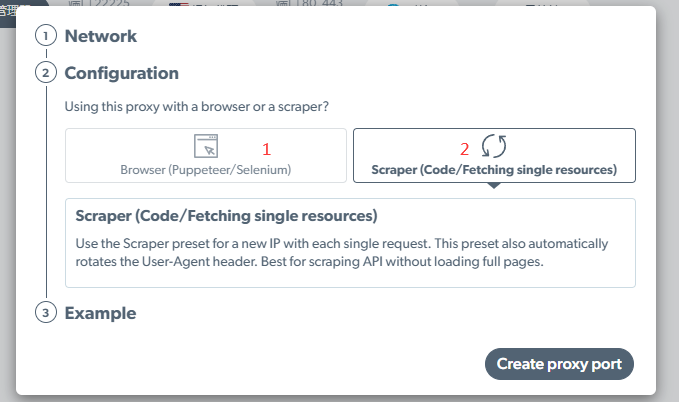Click the rotating arrows scraper icon
The height and width of the screenshot is (402, 679).
point(494,146)
